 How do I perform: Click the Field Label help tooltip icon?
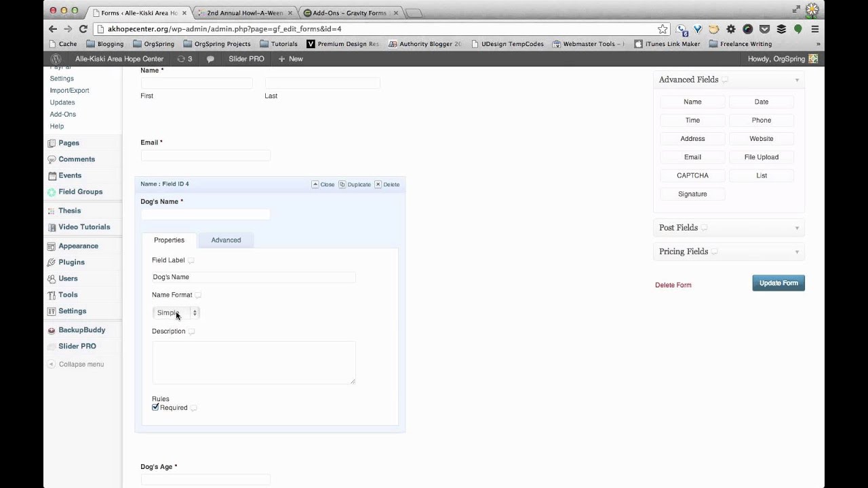point(191,260)
